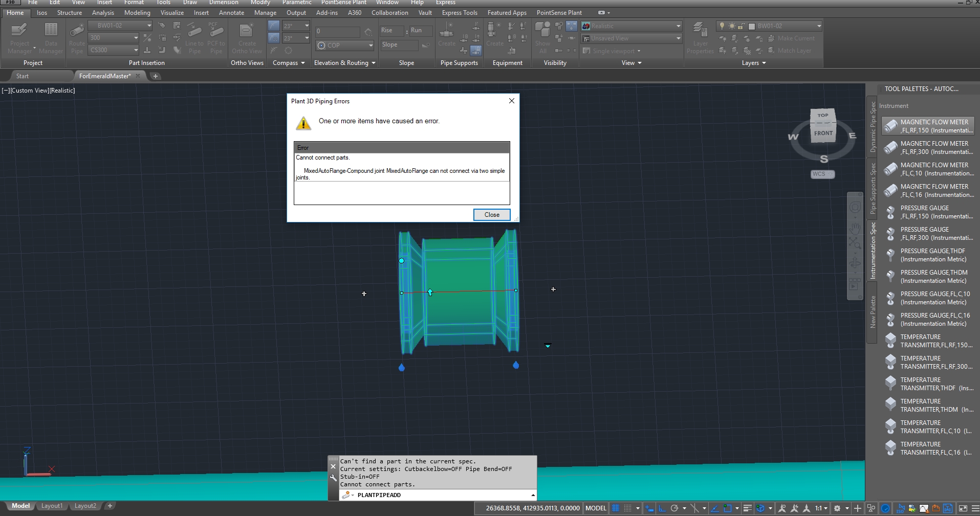The height and width of the screenshot is (516, 980).
Task: Select the PCF to Pipe tool
Action: click(216, 38)
